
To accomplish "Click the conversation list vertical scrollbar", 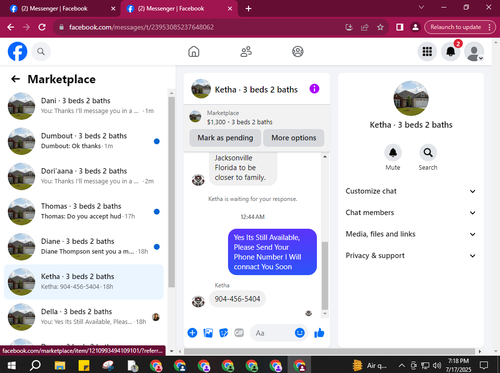I will click(171, 192).
